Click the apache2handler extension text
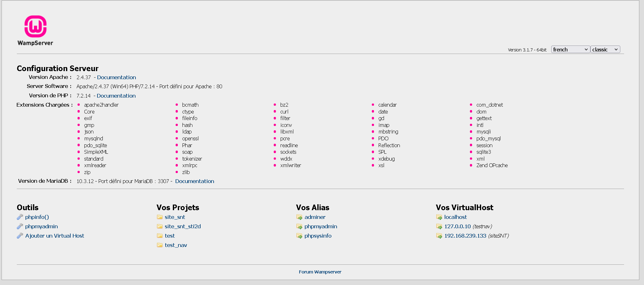Viewport: 644px width, 285px height. [x=101, y=105]
